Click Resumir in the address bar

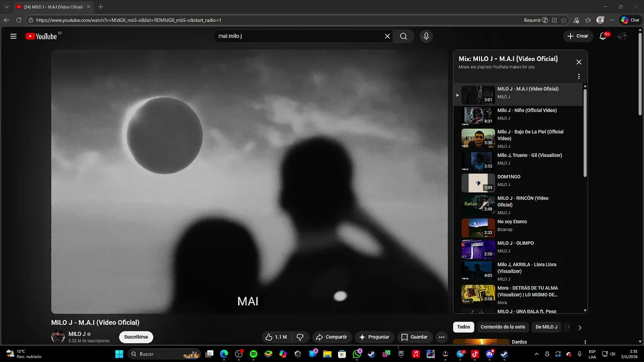536,20
